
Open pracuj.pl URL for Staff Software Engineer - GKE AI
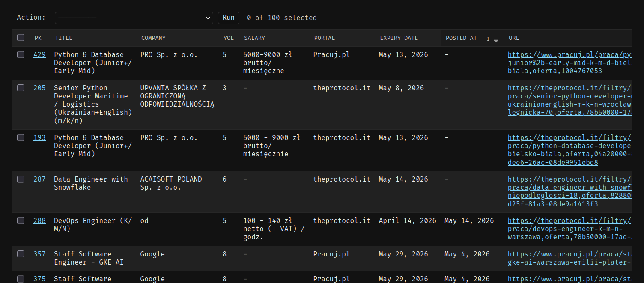(x=570, y=258)
